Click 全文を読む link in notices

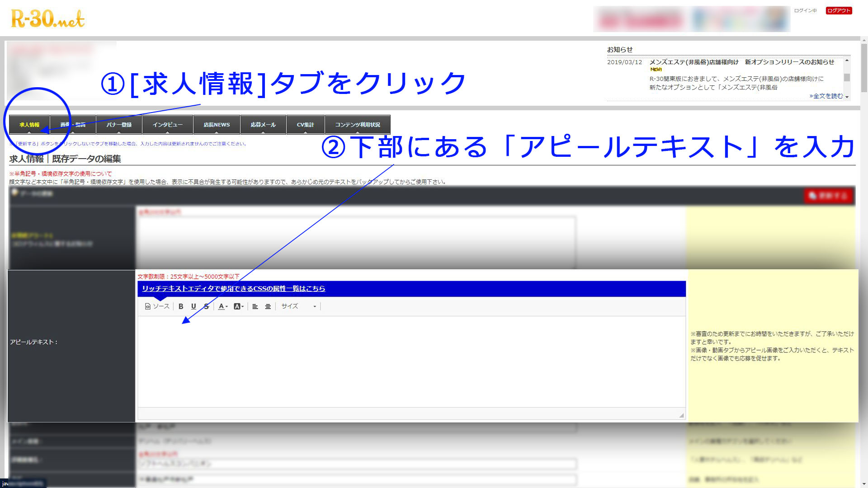coord(826,96)
